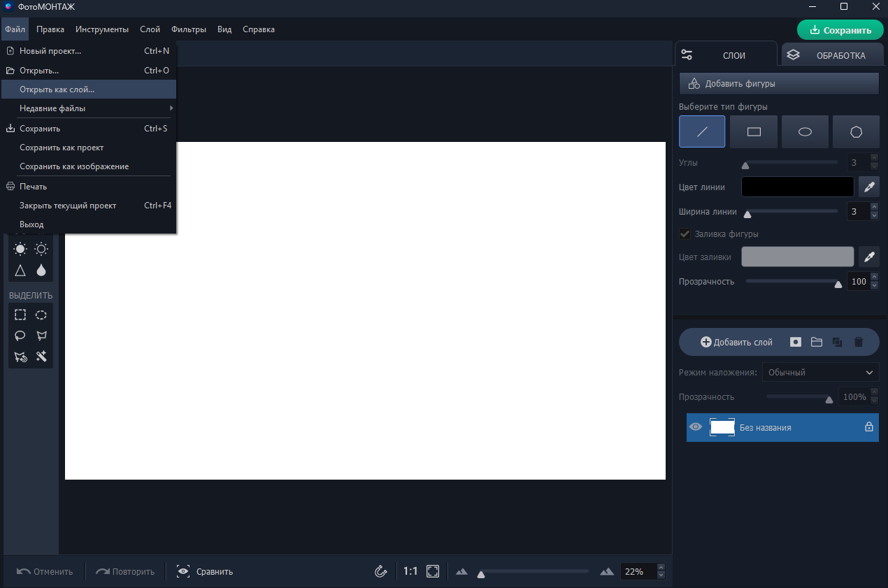
Task: Switch to the 'ОБРАБОТКА' tab
Action: pos(832,55)
